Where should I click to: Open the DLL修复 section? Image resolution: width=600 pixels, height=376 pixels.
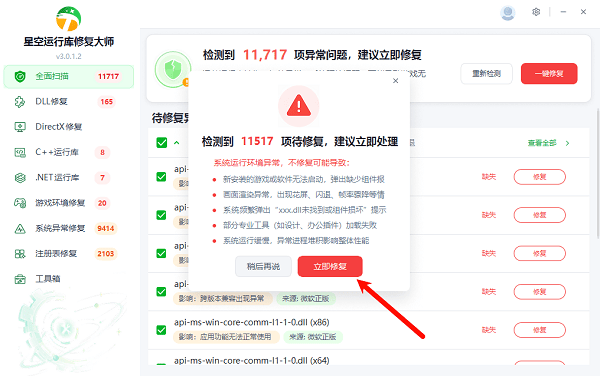click(69, 102)
